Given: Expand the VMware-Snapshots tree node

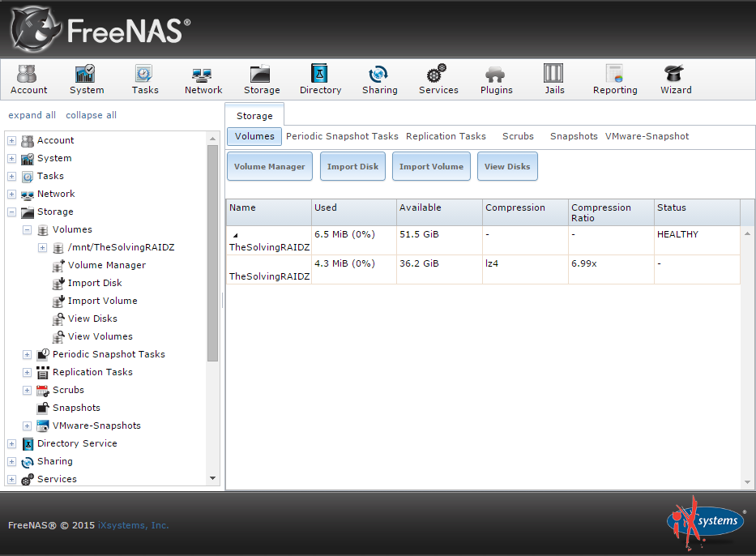Looking at the screenshot, I should click(x=27, y=426).
